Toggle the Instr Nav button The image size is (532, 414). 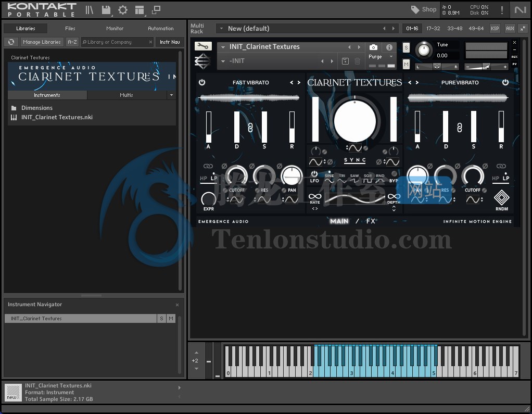pyautogui.click(x=170, y=42)
